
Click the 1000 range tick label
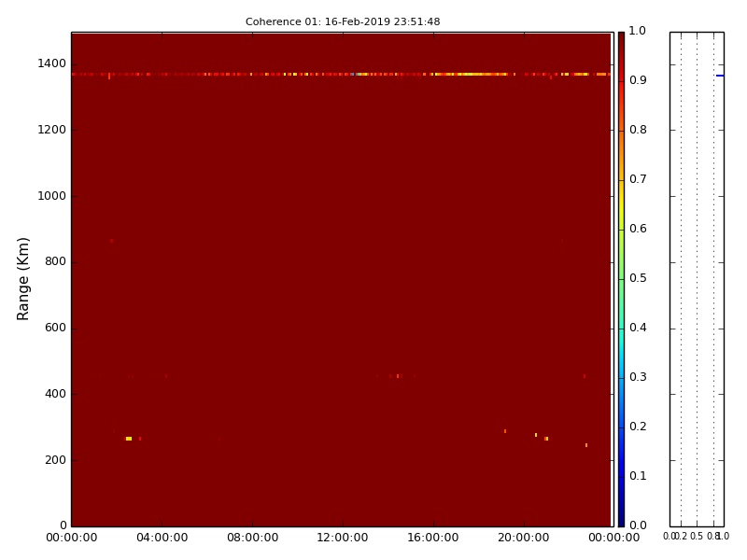51,196
